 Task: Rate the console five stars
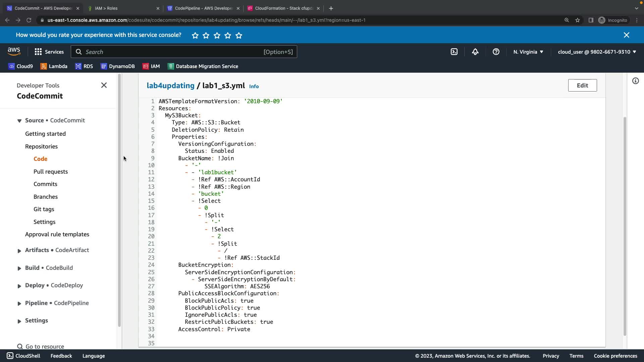tap(239, 35)
